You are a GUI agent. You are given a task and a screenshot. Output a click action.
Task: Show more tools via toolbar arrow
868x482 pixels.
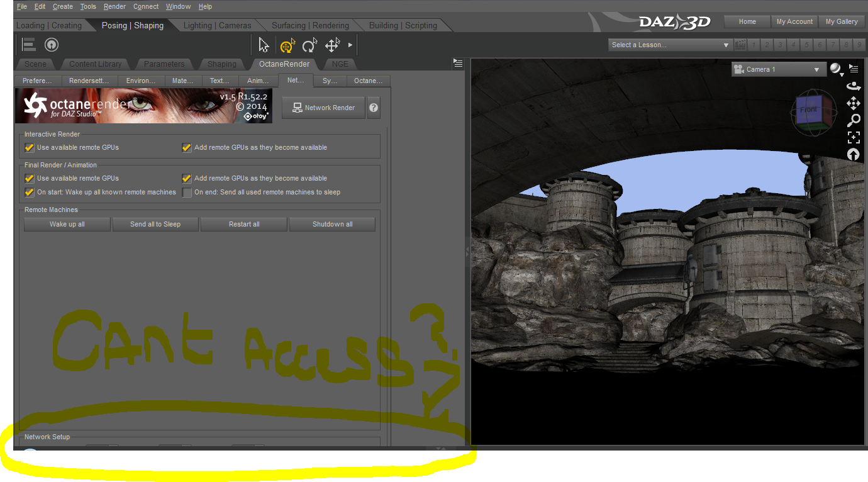tap(350, 45)
